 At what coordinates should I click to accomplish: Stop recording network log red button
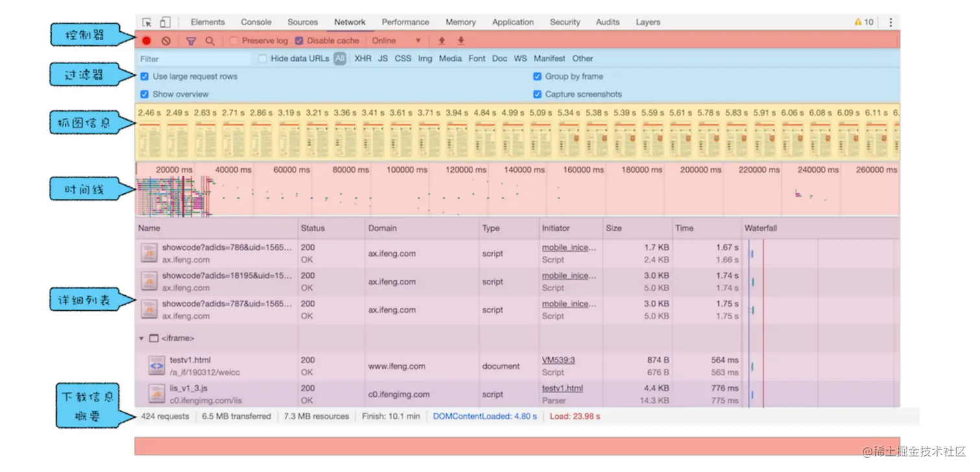click(146, 41)
